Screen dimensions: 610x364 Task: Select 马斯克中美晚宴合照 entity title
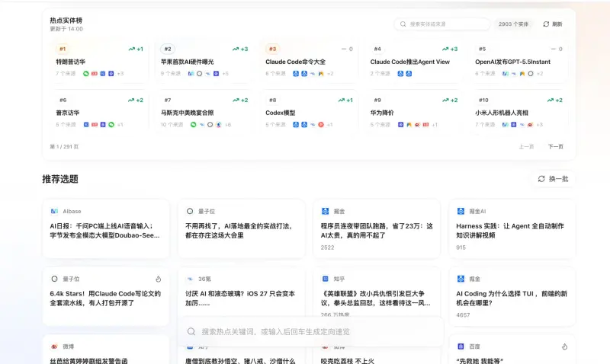(x=187, y=113)
